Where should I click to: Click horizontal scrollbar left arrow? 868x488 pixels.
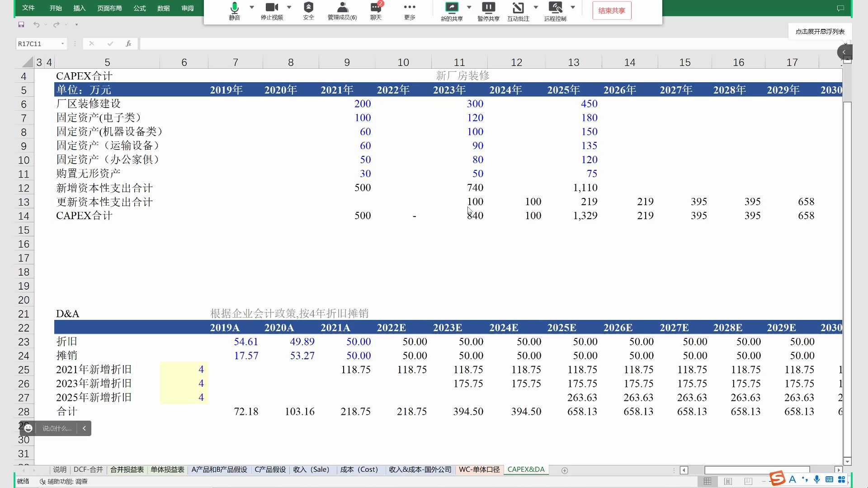click(684, 470)
